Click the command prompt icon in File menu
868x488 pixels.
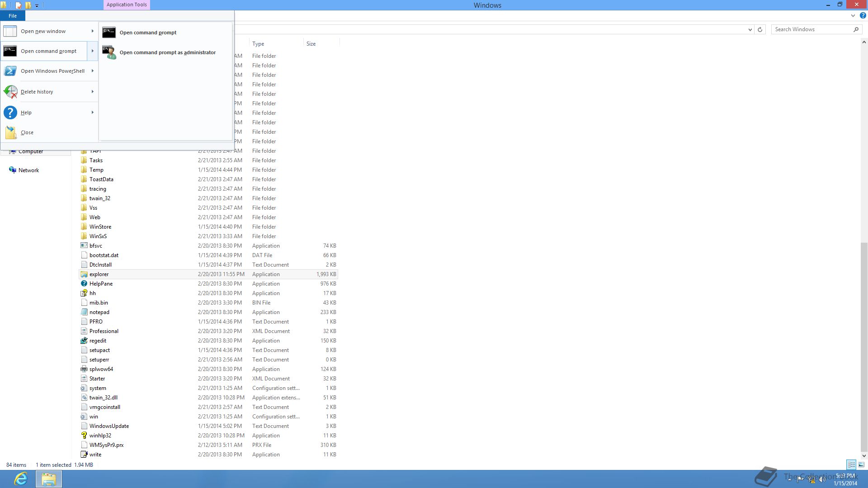[x=10, y=51]
